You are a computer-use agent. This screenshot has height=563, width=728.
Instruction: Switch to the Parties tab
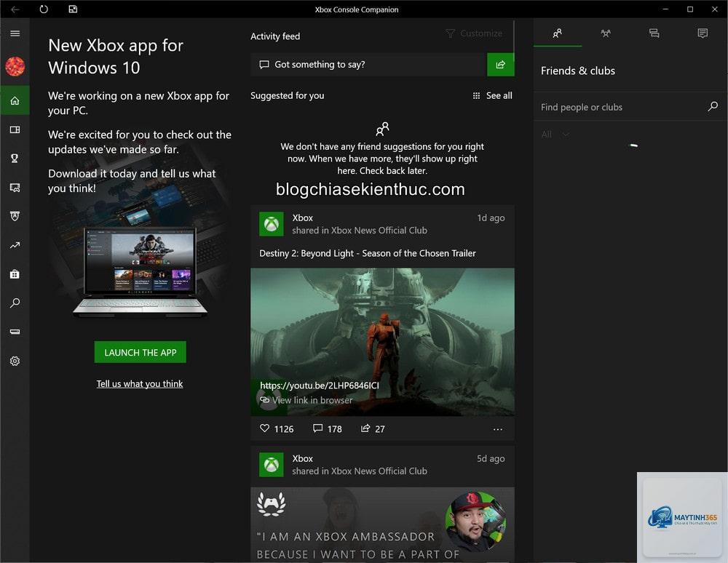(x=606, y=33)
